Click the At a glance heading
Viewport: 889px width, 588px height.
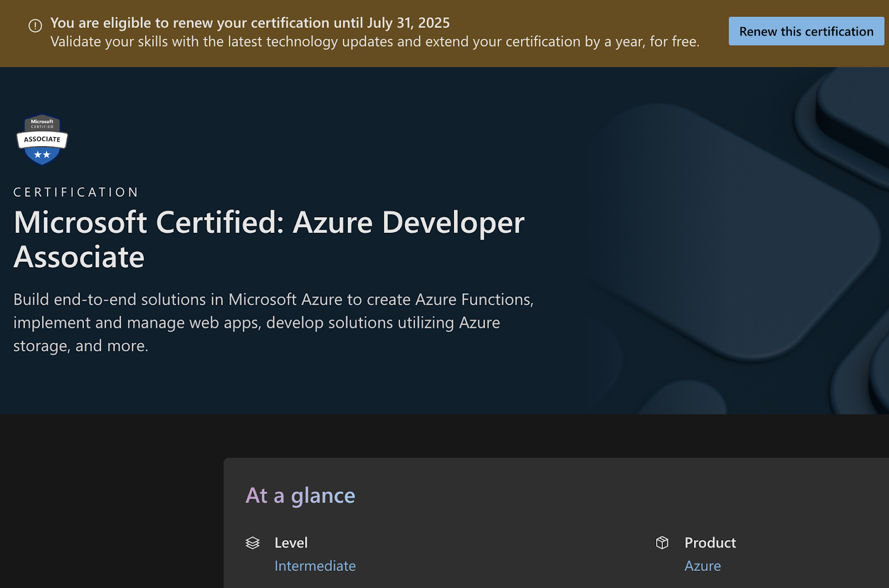click(x=301, y=495)
